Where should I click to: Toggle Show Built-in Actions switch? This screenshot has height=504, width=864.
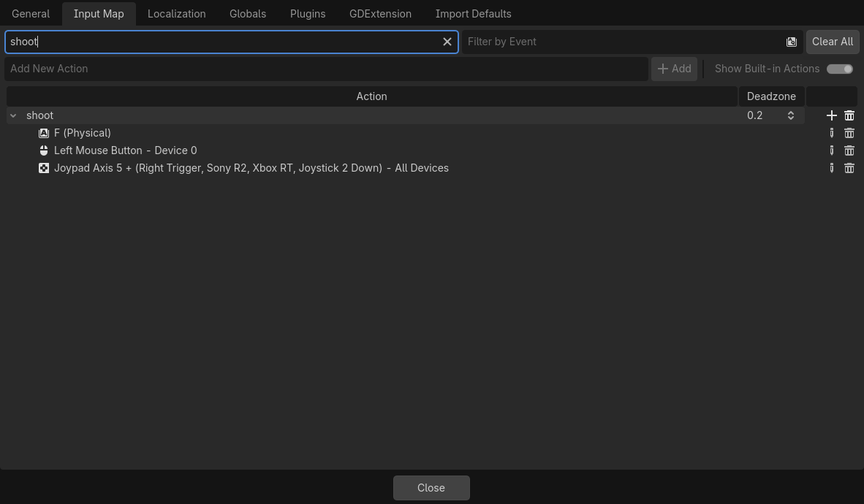(840, 69)
